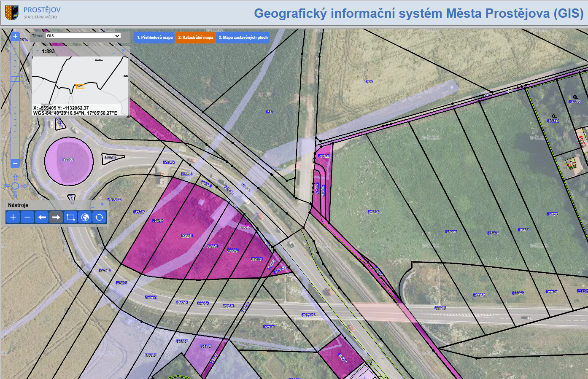
Task: Pan the map north with up arrow
Action: 15,177
